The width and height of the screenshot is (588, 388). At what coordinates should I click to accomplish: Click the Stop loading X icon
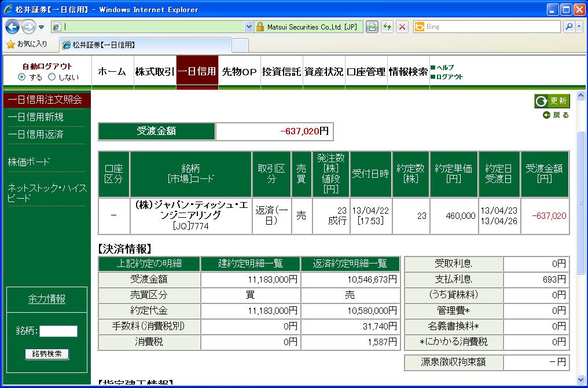point(402,27)
